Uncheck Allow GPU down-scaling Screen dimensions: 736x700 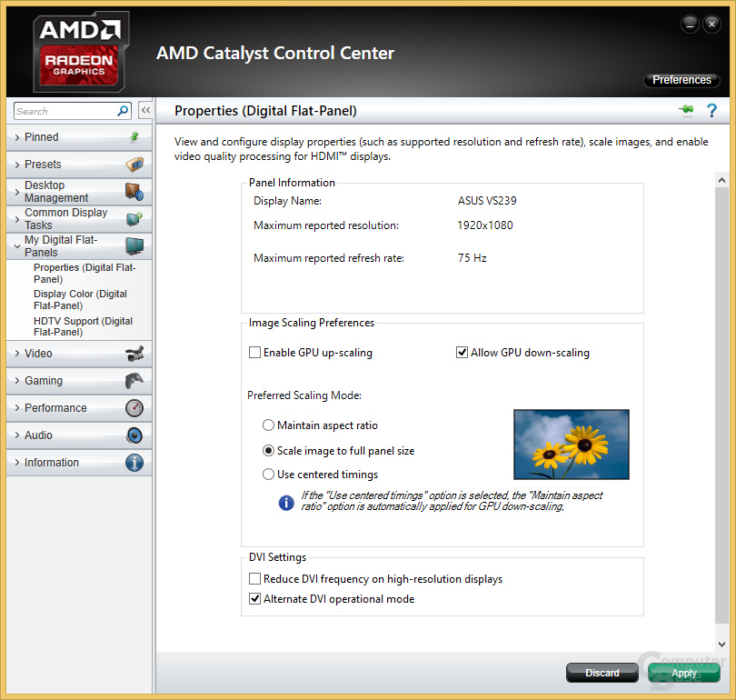462,353
